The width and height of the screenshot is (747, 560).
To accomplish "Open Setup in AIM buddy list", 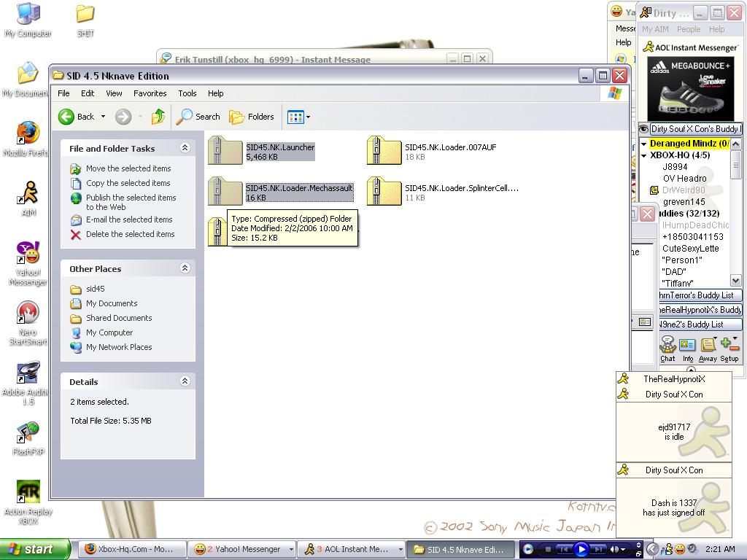I will [x=729, y=349].
